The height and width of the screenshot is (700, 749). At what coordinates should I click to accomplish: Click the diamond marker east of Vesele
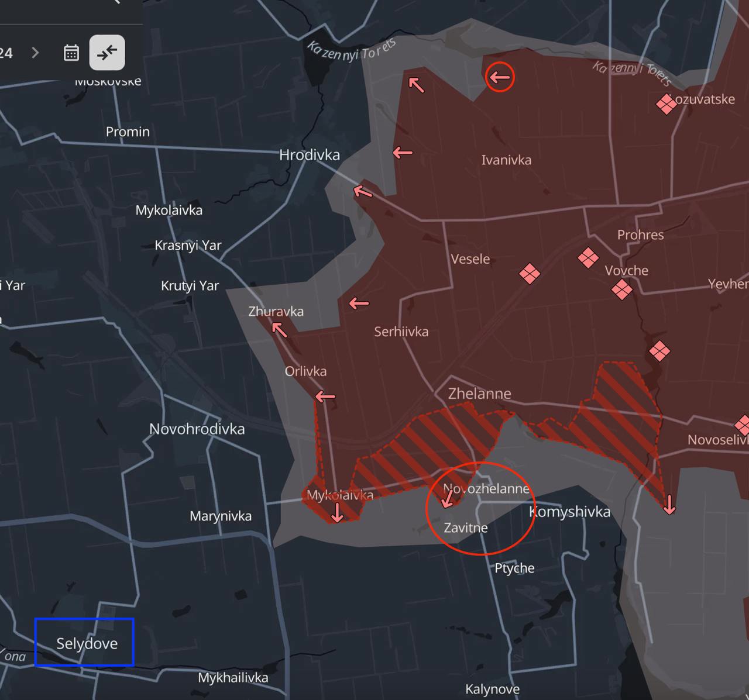(x=530, y=273)
